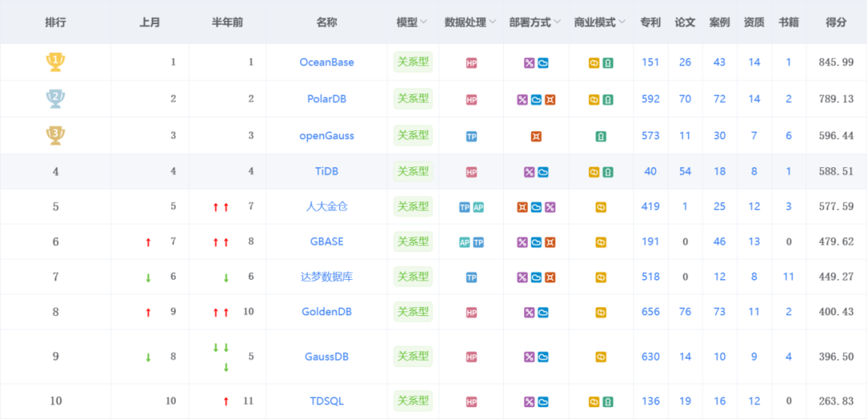Open the TiDB database link
This screenshot has height=419, width=868.
tap(326, 171)
